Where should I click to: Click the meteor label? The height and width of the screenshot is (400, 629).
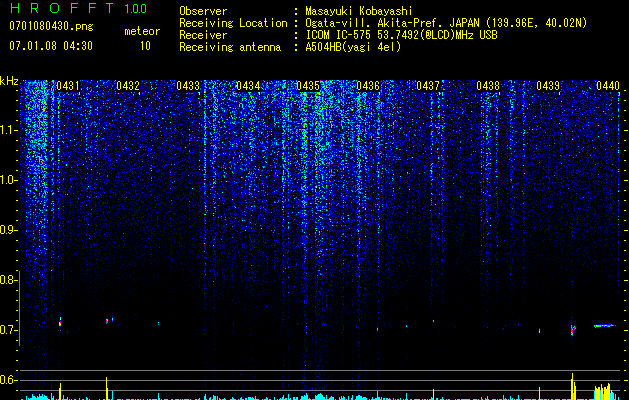(142, 31)
